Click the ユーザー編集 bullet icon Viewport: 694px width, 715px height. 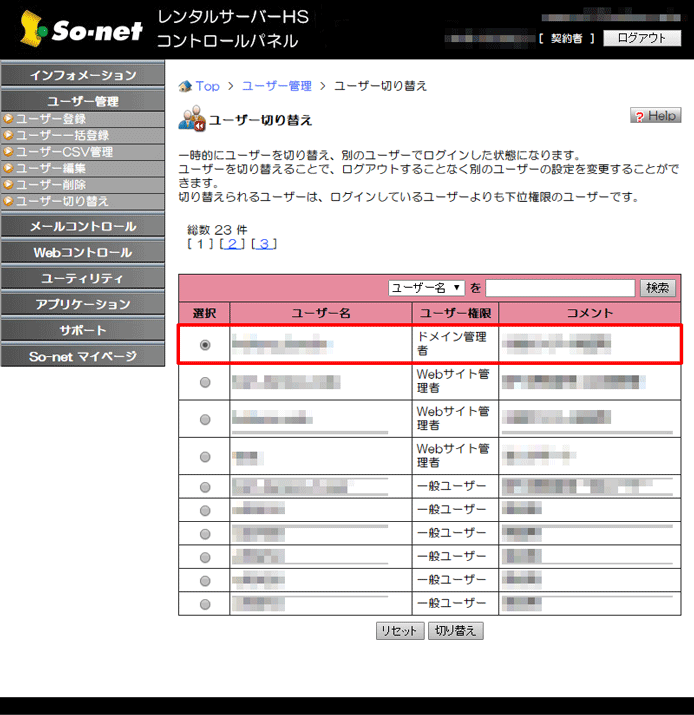coord(8,168)
